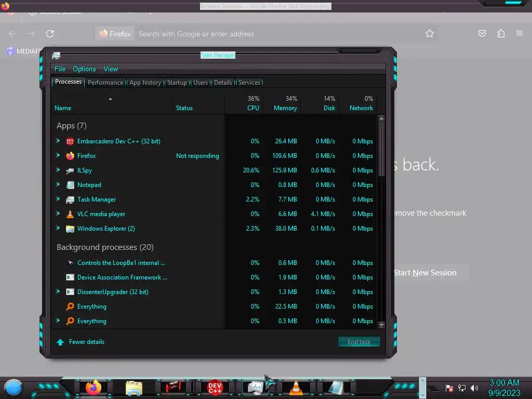Click Firefox bookmark star icon
Viewport: 532px width, 399px height.
point(430,33)
